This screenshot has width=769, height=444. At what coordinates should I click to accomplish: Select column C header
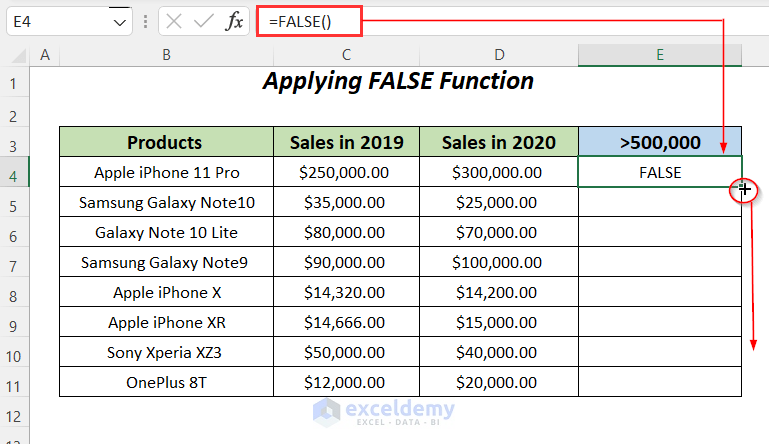coord(346,55)
